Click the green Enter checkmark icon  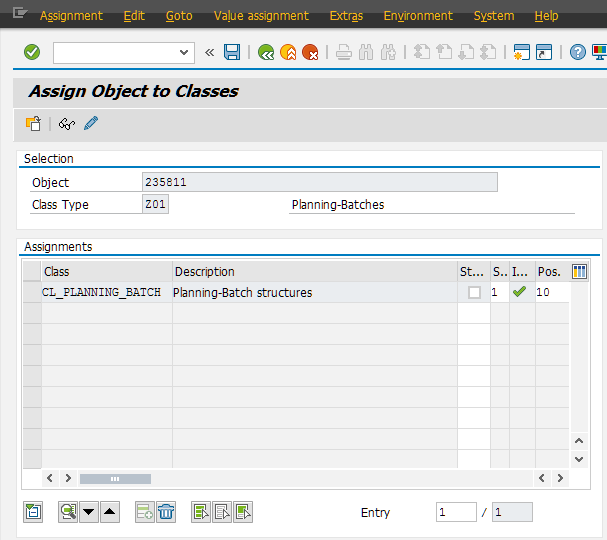[x=32, y=52]
